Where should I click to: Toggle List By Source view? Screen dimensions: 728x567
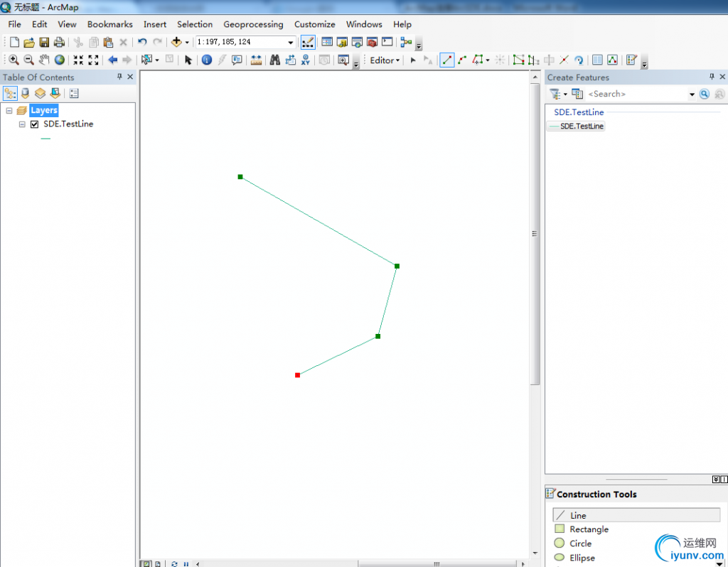[26, 94]
